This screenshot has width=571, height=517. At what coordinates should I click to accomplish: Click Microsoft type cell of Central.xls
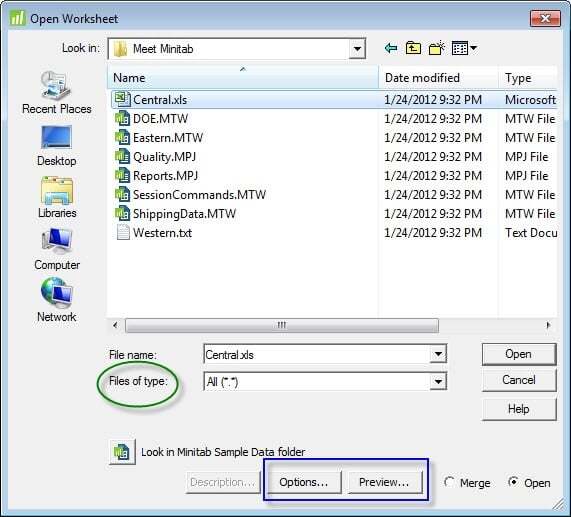pos(531,99)
